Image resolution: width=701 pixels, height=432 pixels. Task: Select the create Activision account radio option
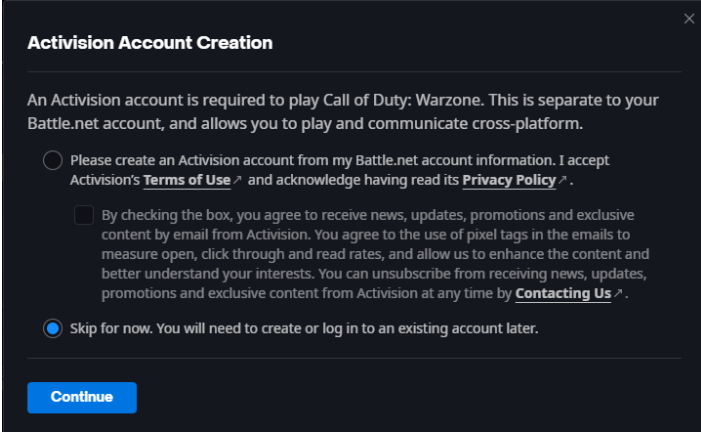point(53,161)
